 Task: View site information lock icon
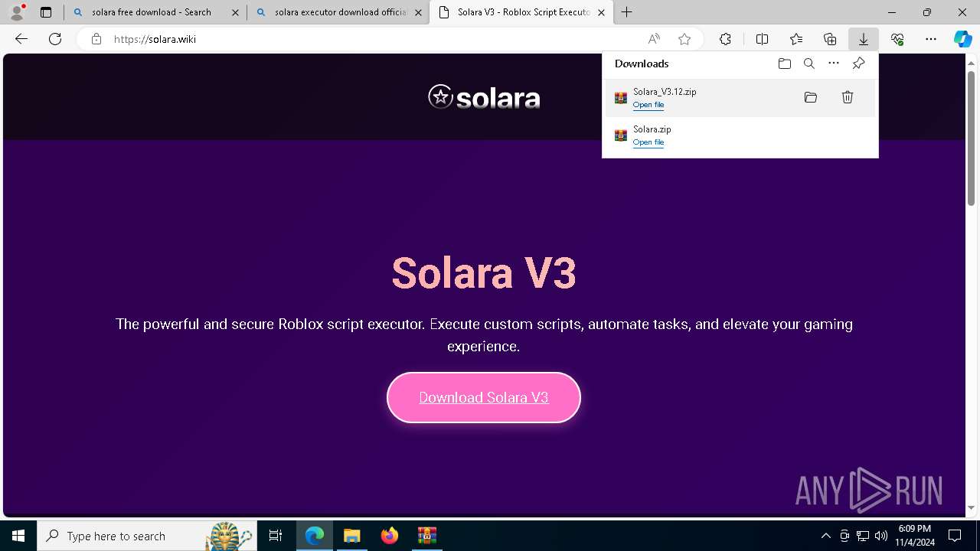click(96, 39)
